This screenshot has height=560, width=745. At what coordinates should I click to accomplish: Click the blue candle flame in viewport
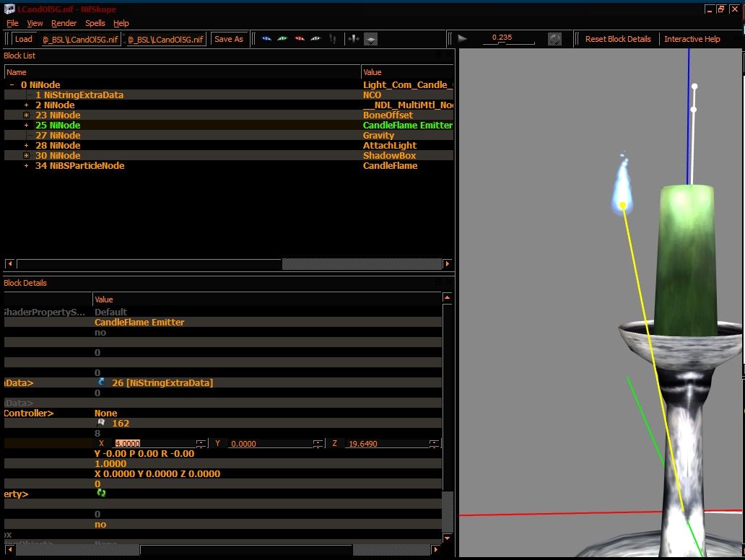(622, 184)
